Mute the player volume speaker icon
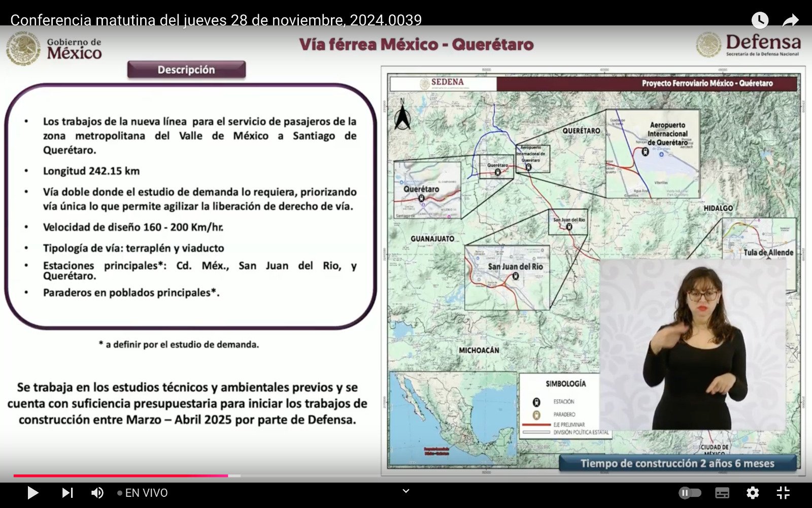 pos(97,493)
